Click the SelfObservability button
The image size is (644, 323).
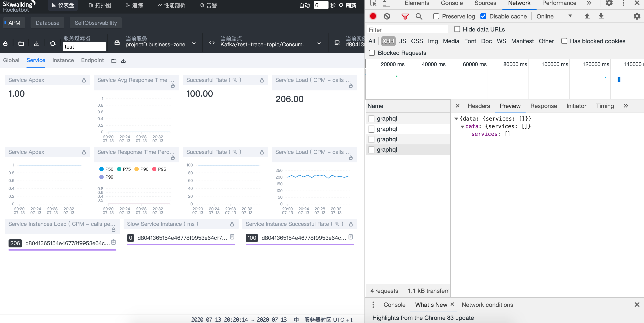click(95, 23)
